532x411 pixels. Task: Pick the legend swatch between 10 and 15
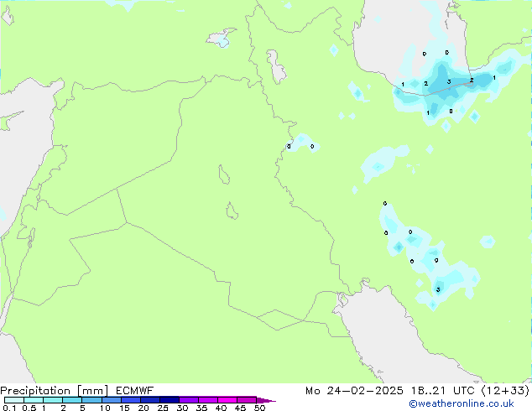112,400
